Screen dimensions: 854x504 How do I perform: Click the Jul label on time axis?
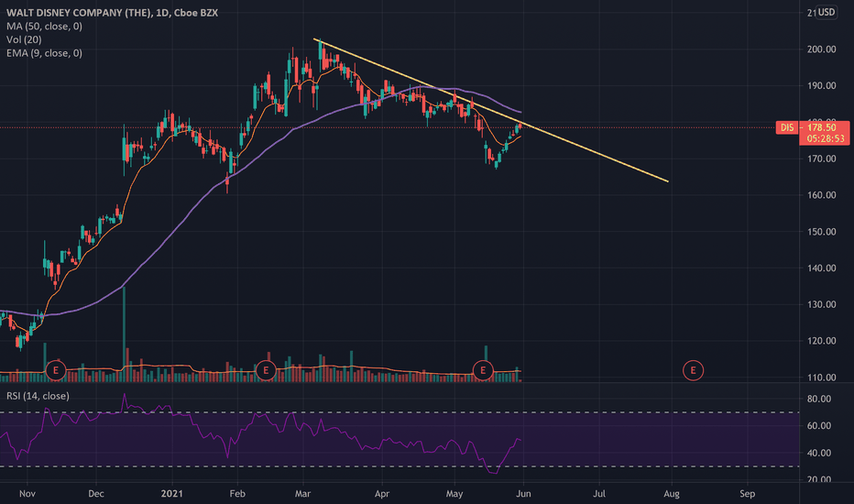[x=599, y=494]
